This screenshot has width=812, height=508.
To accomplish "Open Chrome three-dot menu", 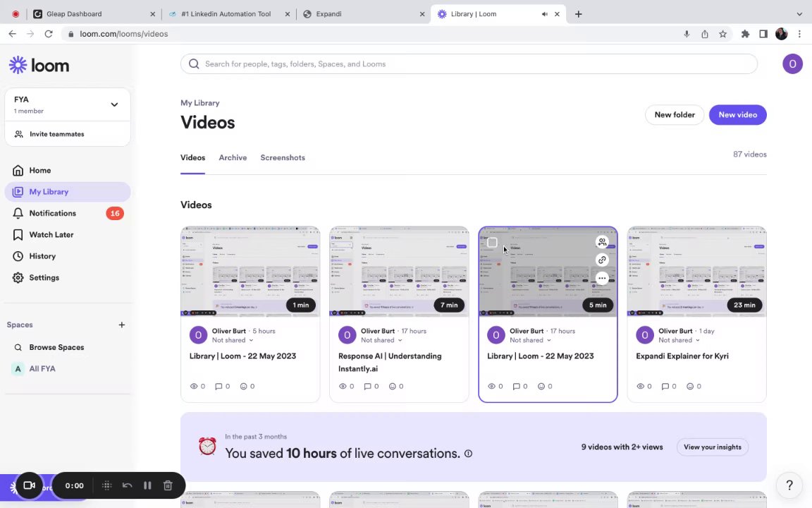I will click(799, 34).
